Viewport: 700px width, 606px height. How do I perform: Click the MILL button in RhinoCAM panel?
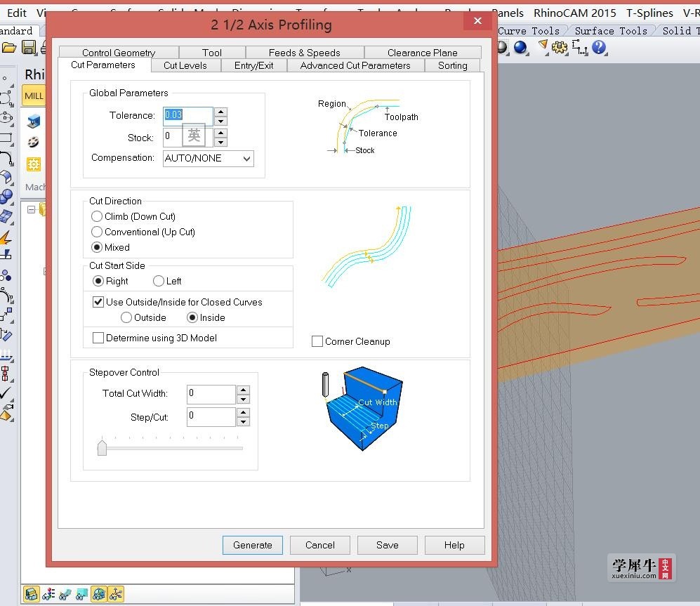[34, 96]
